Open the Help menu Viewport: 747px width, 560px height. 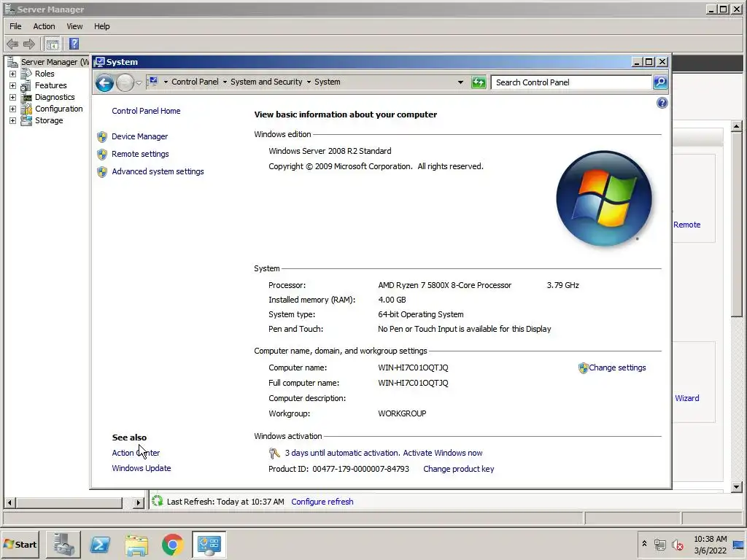click(101, 26)
